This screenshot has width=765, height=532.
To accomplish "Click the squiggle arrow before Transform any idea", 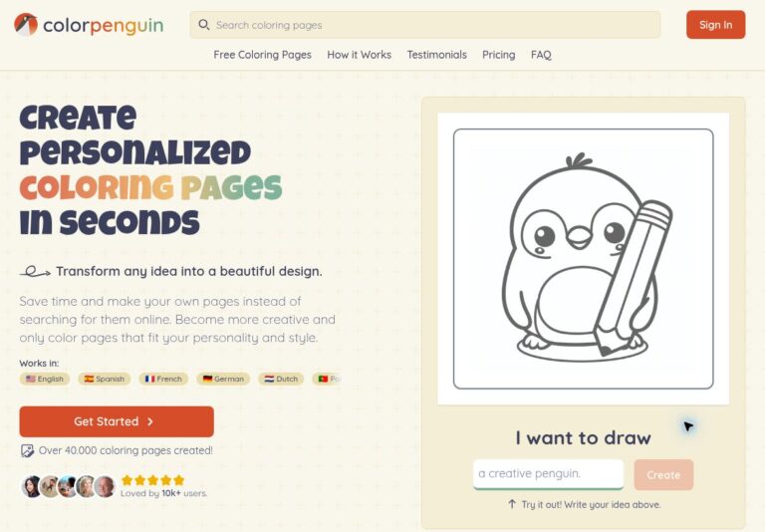I will pyautogui.click(x=35, y=272).
